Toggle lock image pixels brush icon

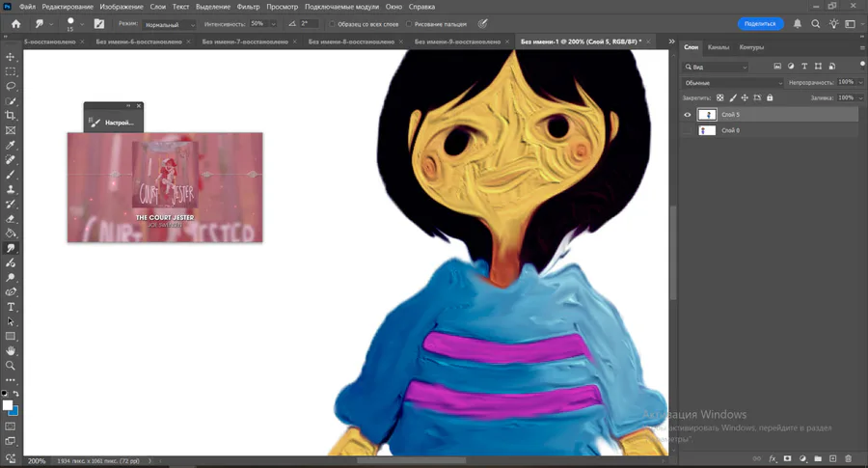[x=733, y=98]
